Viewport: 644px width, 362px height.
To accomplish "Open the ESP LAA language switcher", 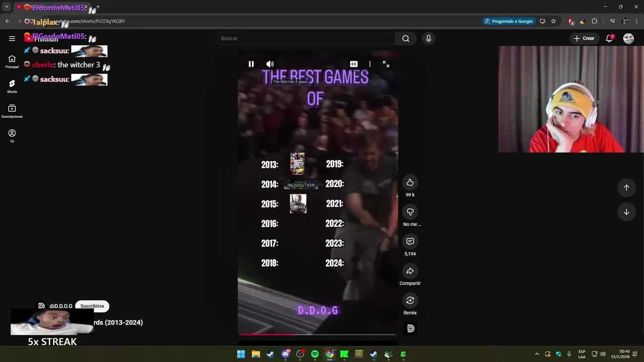I will (x=582, y=354).
